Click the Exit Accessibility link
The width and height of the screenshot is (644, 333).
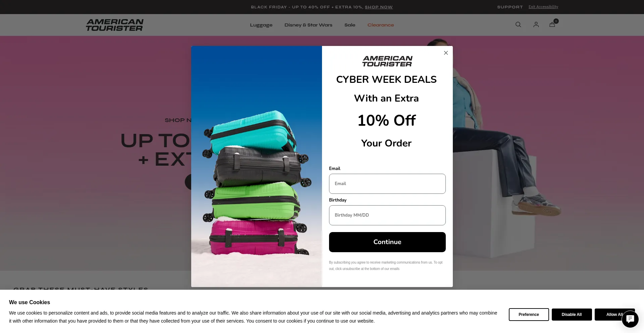pos(543,7)
